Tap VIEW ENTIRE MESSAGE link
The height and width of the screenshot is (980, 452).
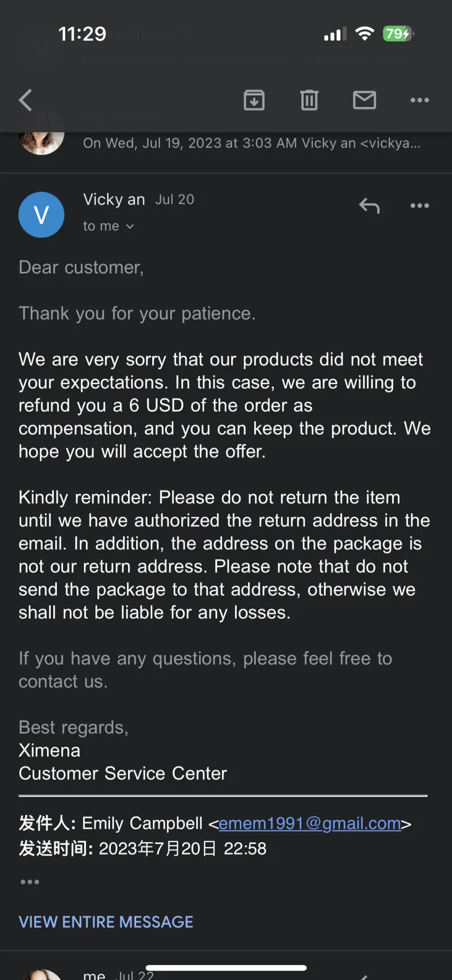(x=106, y=922)
